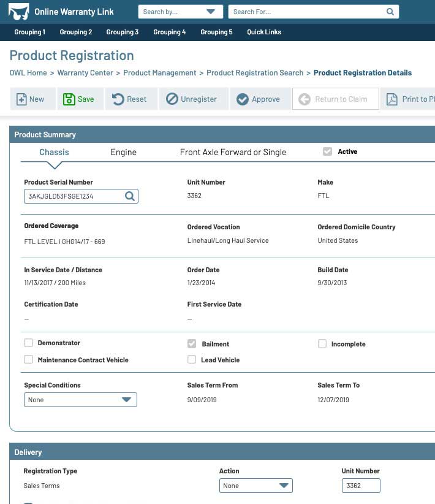Viewport: 435px width, 504px height.
Task: Check the Lead Vehicle checkbox
Action: pos(192,360)
